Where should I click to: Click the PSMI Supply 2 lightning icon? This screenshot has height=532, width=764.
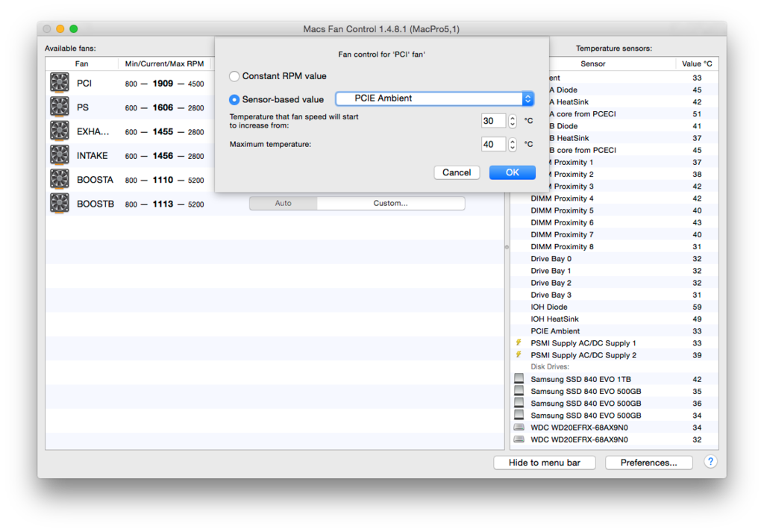pos(519,354)
